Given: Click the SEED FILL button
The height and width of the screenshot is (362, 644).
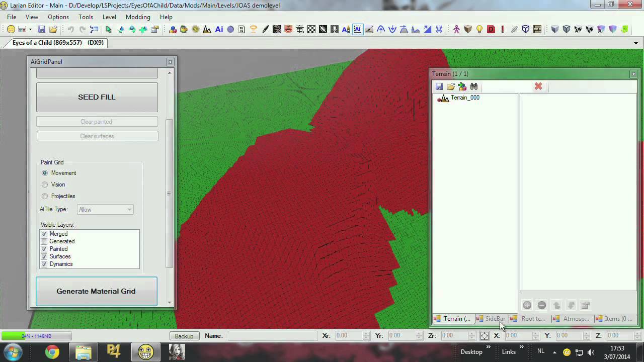Looking at the screenshot, I should coord(97,97).
